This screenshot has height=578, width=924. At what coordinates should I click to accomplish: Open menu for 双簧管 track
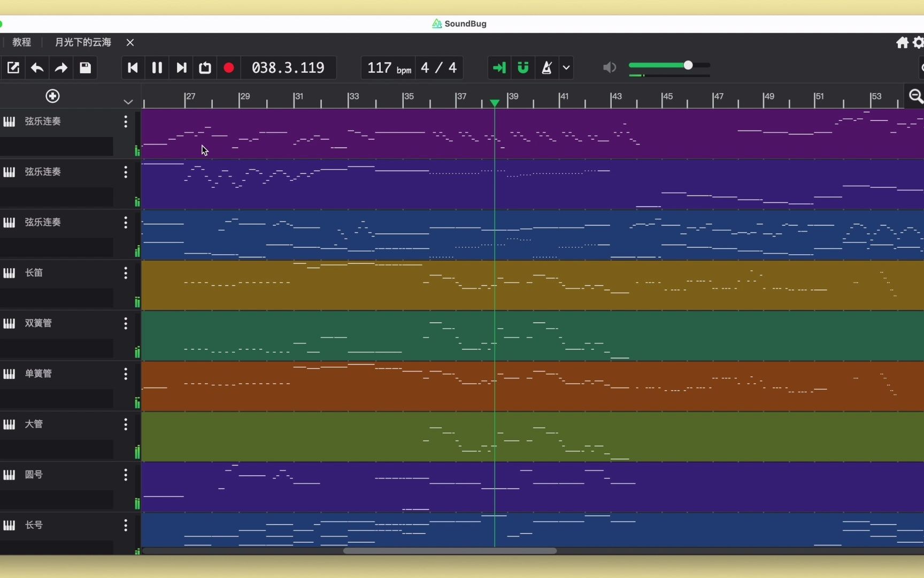pyautogui.click(x=126, y=323)
